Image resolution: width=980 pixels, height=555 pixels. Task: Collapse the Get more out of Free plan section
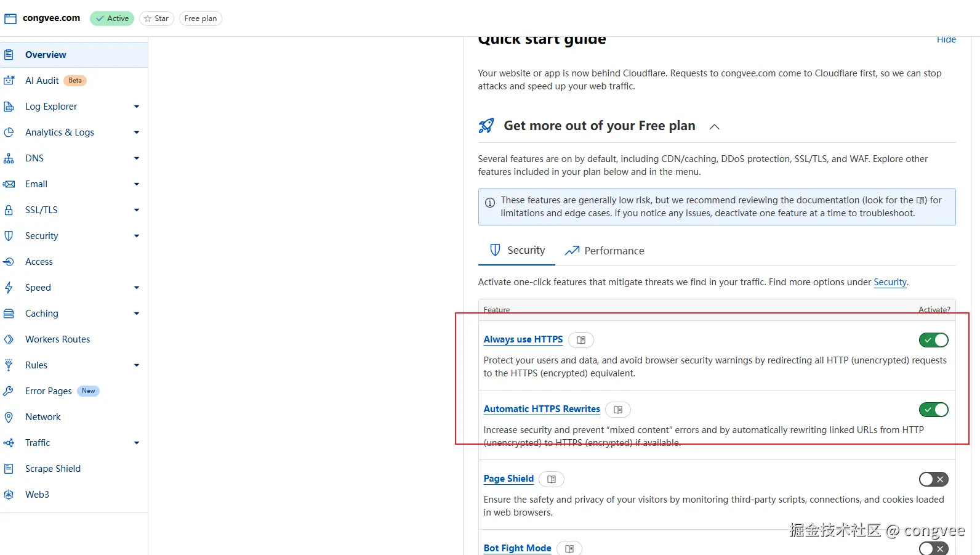click(714, 127)
